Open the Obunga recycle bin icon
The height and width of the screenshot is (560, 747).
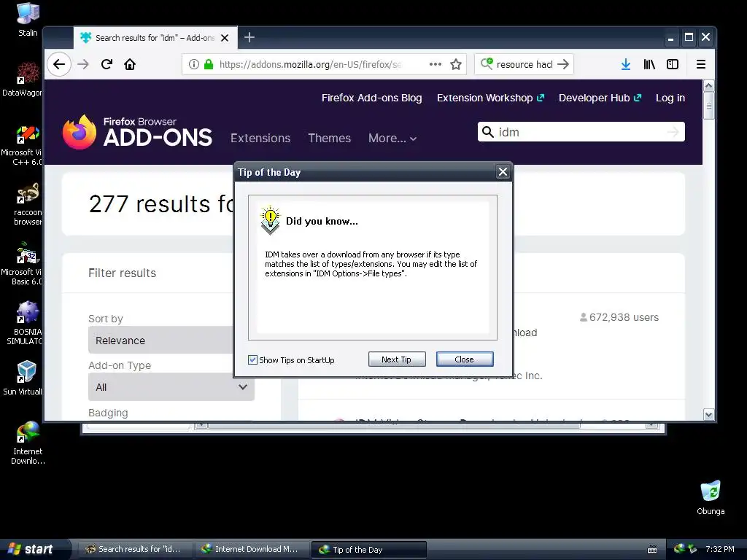point(711,498)
